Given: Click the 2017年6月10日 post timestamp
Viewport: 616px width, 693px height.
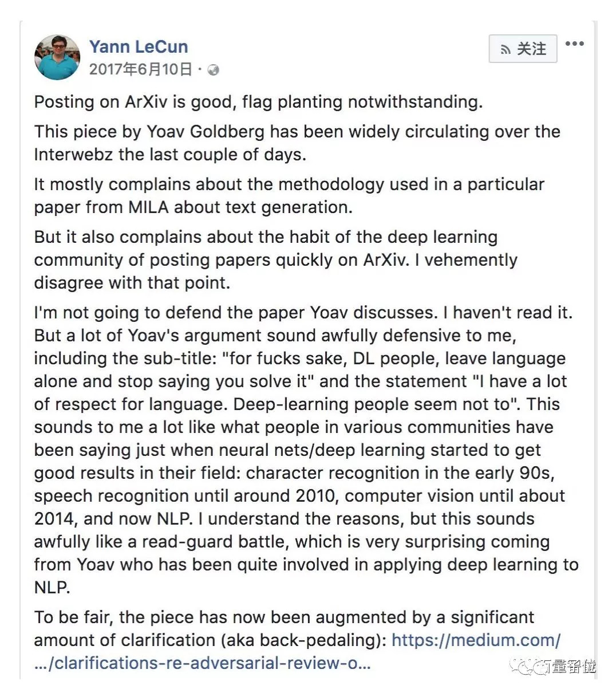Looking at the screenshot, I should pos(141,70).
